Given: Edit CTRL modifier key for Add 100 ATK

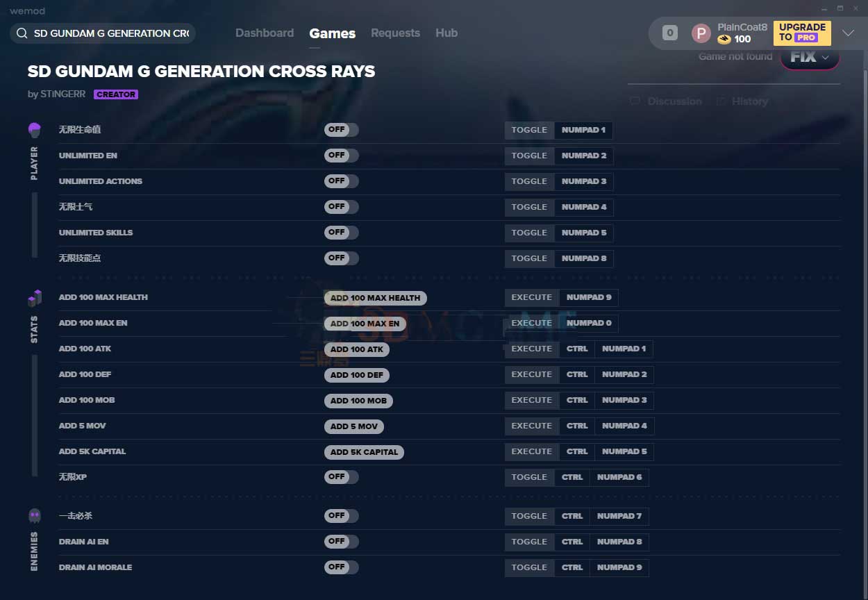Looking at the screenshot, I should [x=577, y=349].
